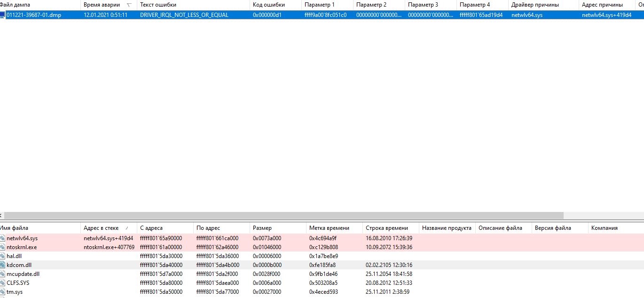Sort lower pane by 'С адреса' header

point(165,228)
